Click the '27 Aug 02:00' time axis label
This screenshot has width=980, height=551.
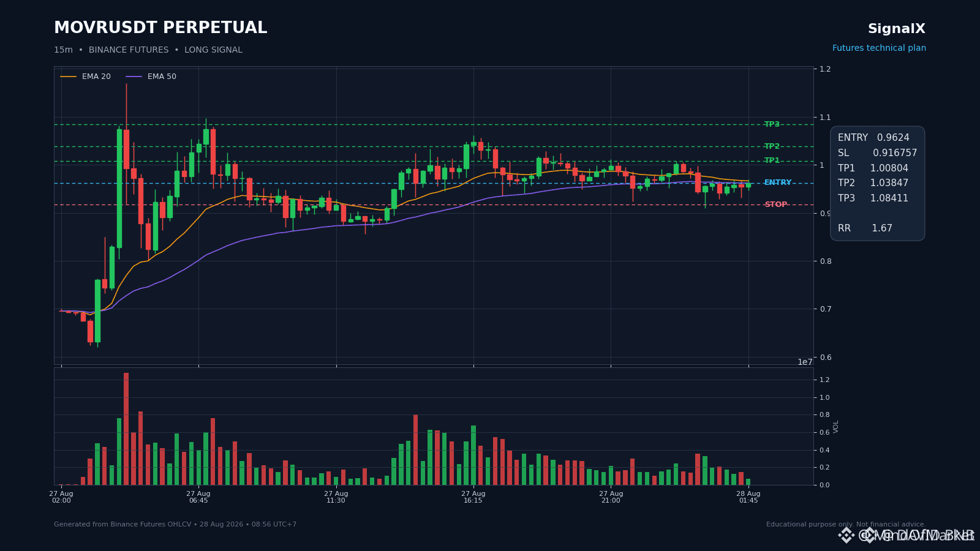click(x=61, y=497)
